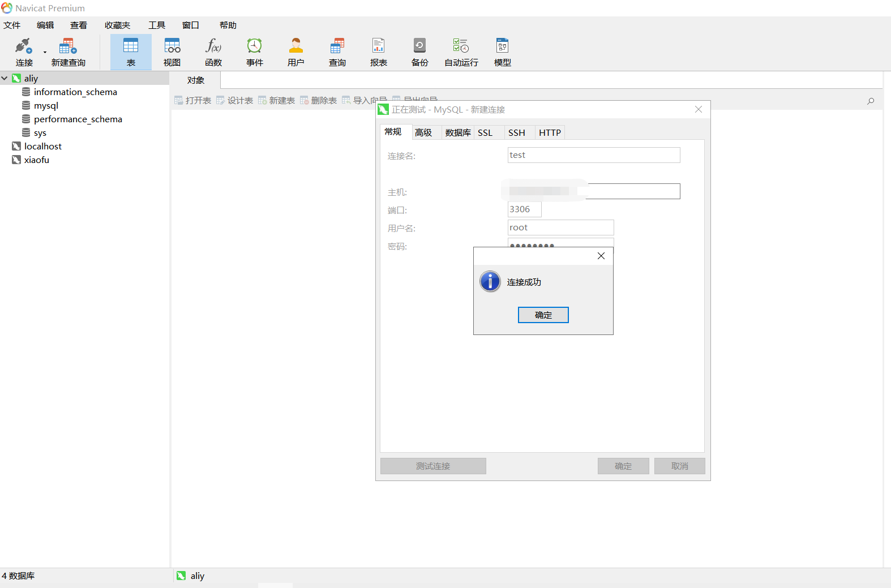891x588 pixels.
Task: Open the Favorites (收藏夹) menu
Action: click(117, 25)
